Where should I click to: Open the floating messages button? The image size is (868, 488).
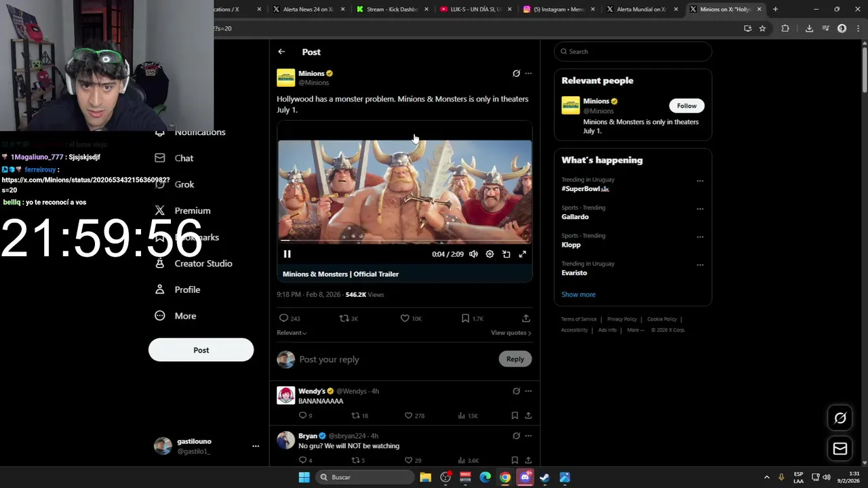[x=840, y=449]
